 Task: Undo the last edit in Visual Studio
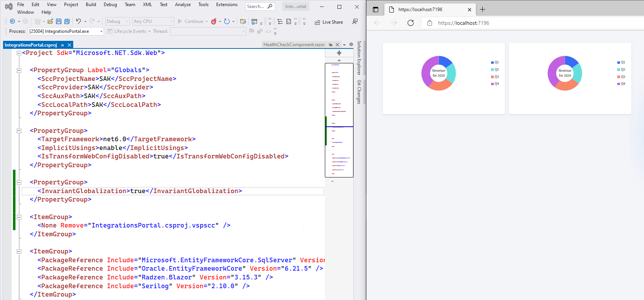tap(79, 21)
